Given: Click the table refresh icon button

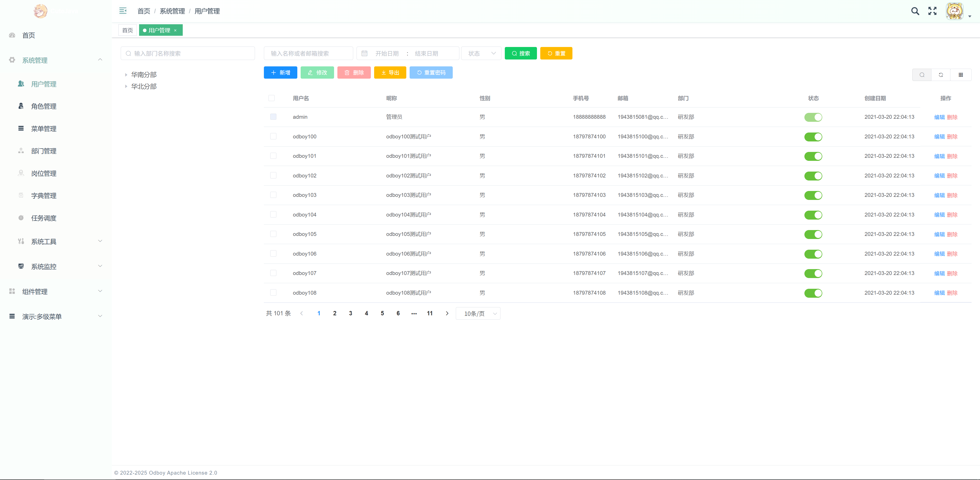Looking at the screenshot, I should (941, 75).
